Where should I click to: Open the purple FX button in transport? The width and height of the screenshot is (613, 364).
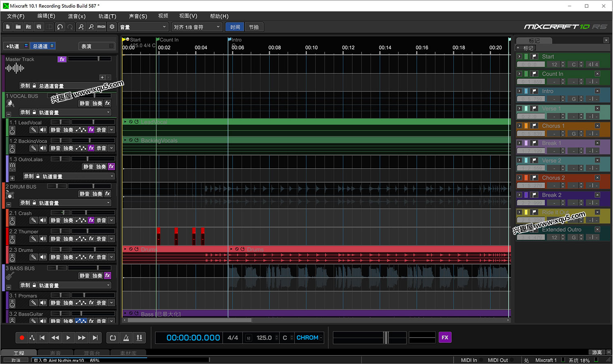[x=445, y=337]
